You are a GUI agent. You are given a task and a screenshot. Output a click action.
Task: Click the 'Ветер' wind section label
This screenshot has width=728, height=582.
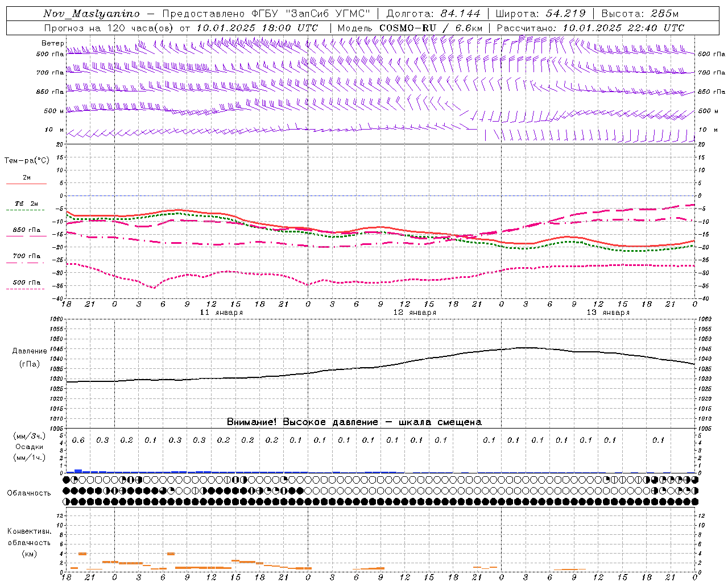click(52, 43)
